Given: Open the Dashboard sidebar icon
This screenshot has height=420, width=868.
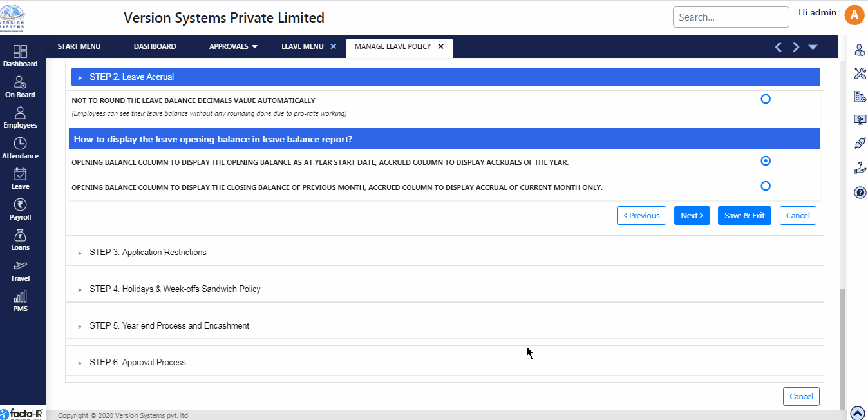Looking at the screenshot, I should click(20, 55).
